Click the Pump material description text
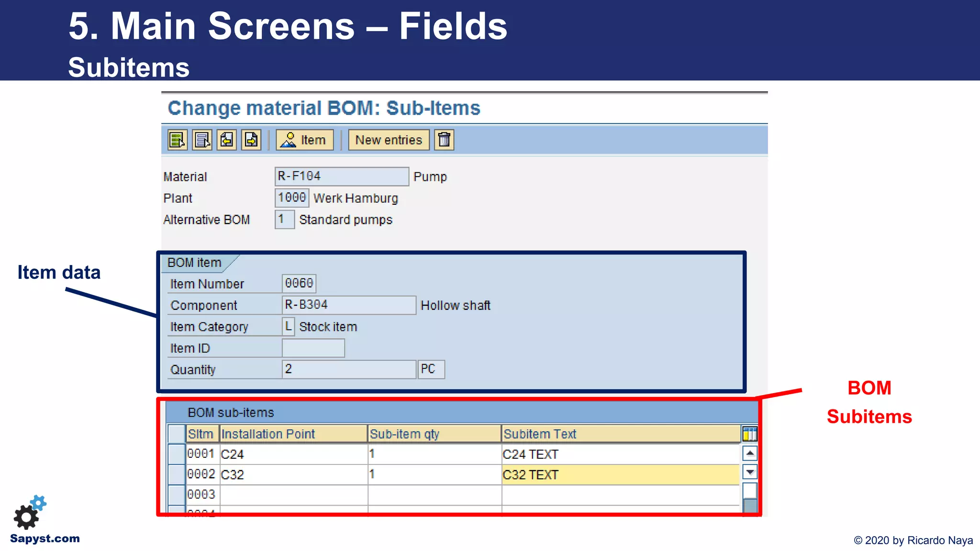This screenshot has width=980, height=551. click(x=430, y=177)
